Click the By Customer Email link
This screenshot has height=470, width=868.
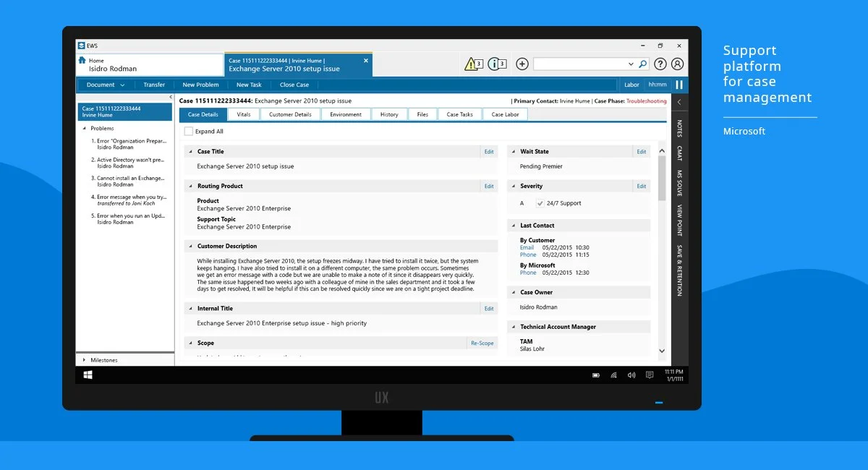527,247
